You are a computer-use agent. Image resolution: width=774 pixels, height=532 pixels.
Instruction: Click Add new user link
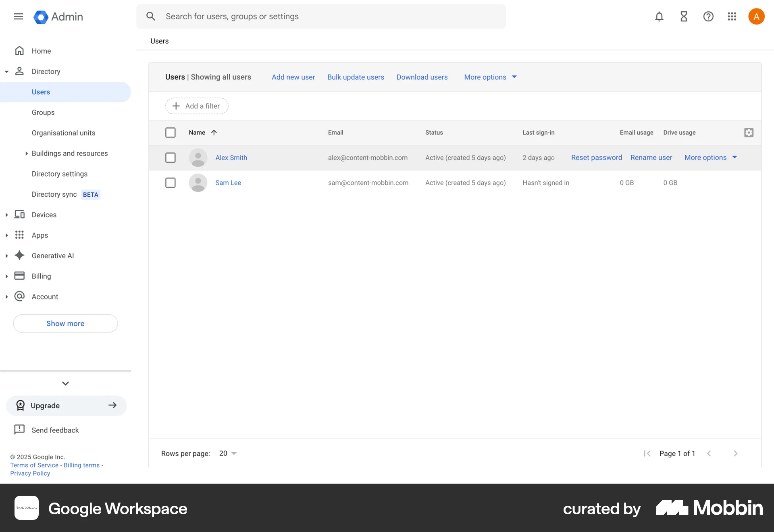click(293, 77)
